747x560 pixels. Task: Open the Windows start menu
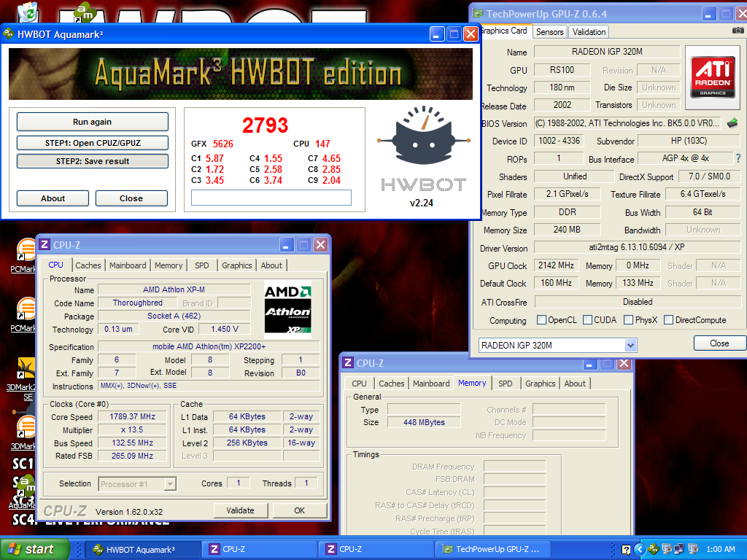tap(34, 549)
